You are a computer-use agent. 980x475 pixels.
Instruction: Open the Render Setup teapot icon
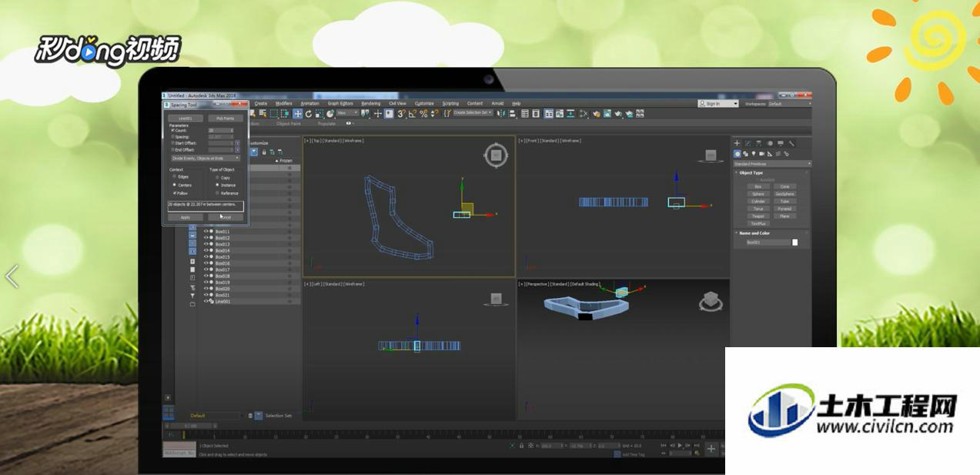pyautogui.click(x=596, y=113)
